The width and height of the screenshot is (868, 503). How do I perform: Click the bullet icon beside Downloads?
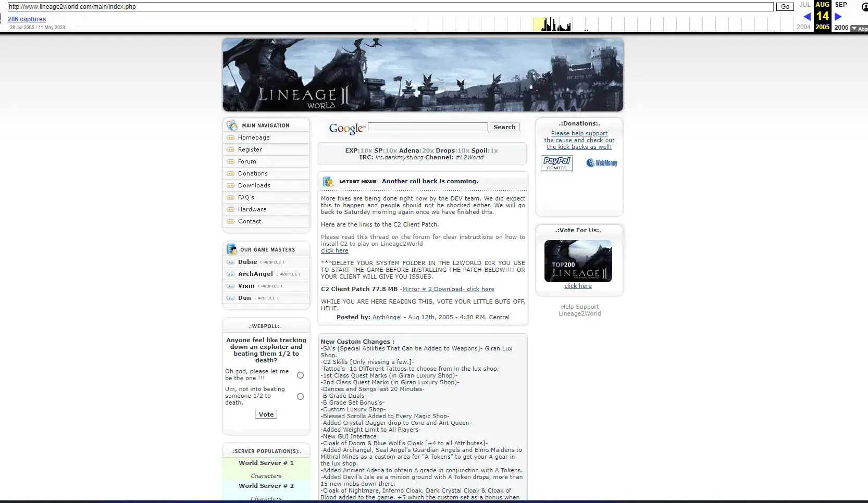click(231, 186)
